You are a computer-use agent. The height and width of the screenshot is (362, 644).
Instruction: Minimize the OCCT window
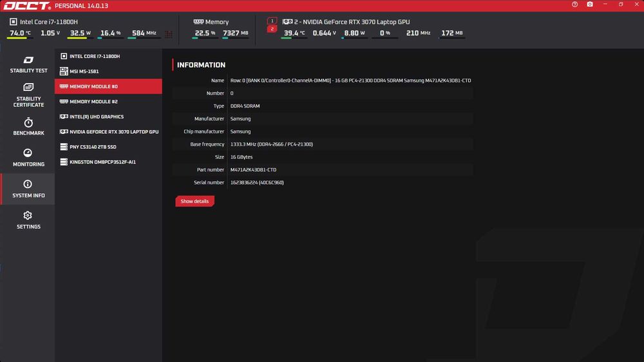click(605, 5)
